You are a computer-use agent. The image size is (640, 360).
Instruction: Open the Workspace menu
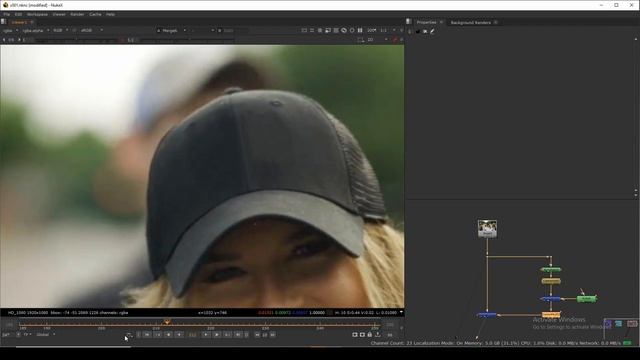click(37, 14)
